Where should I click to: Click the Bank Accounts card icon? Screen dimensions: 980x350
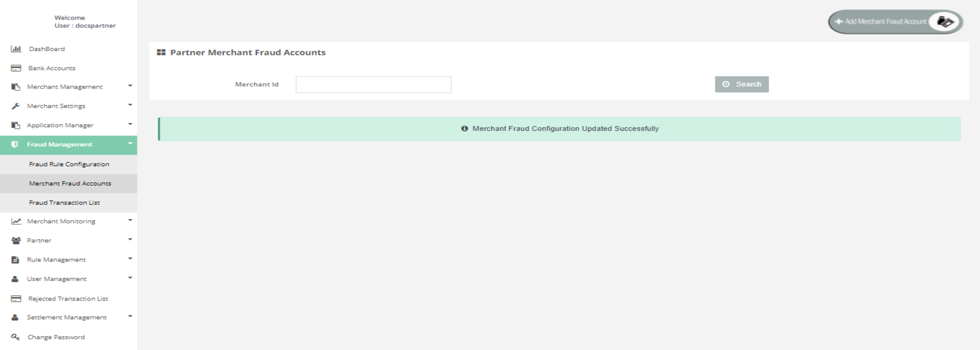coord(16,68)
